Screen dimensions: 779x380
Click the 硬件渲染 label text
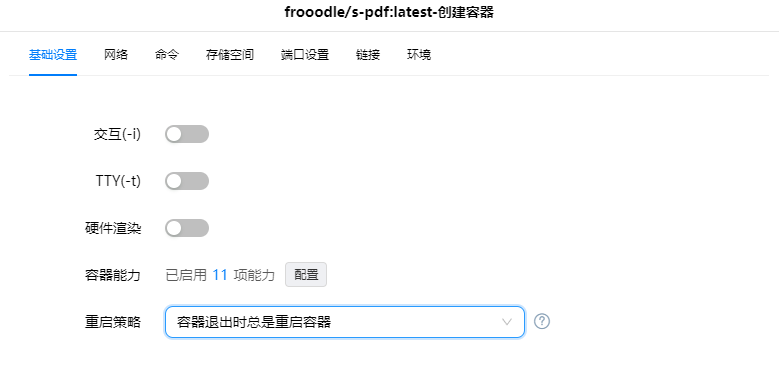(113, 228)
